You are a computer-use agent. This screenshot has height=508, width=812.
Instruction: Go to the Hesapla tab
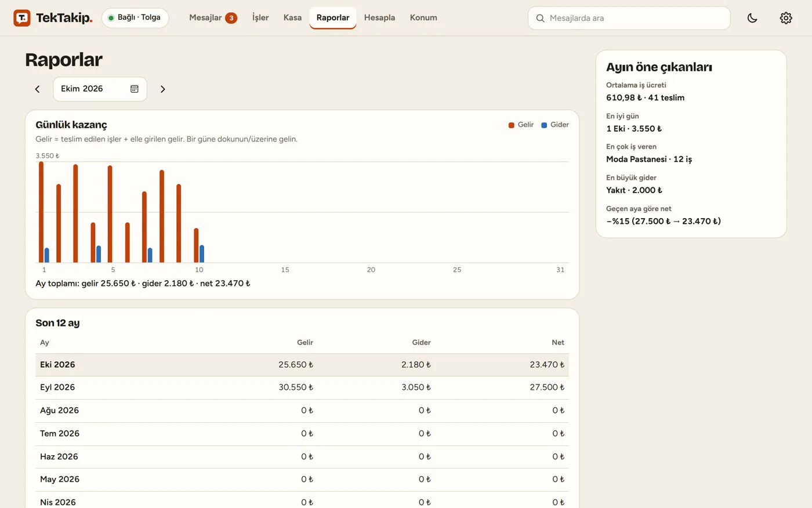point(379,17)
